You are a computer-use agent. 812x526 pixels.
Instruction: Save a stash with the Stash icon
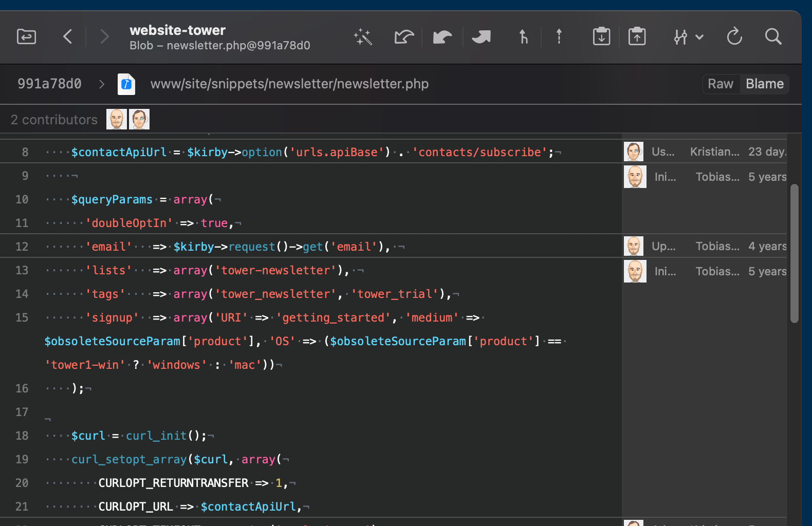(x=601, y=37)
